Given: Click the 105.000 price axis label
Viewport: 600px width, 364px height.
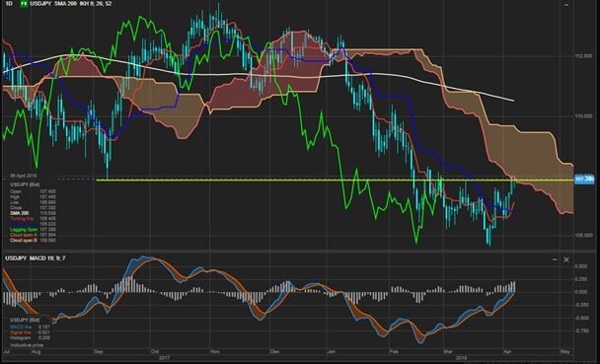Looking at the screenshot, I should pyautogui.click(x=583, y=236).
